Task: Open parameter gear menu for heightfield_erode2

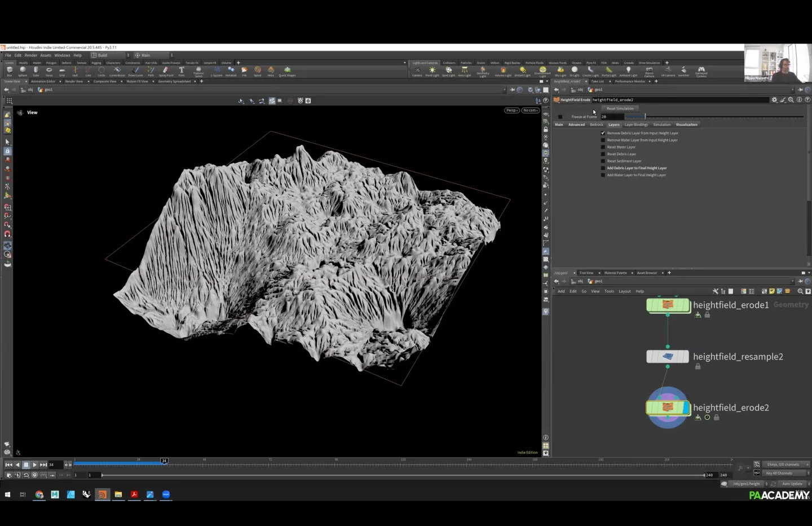Action: [774, 100]
